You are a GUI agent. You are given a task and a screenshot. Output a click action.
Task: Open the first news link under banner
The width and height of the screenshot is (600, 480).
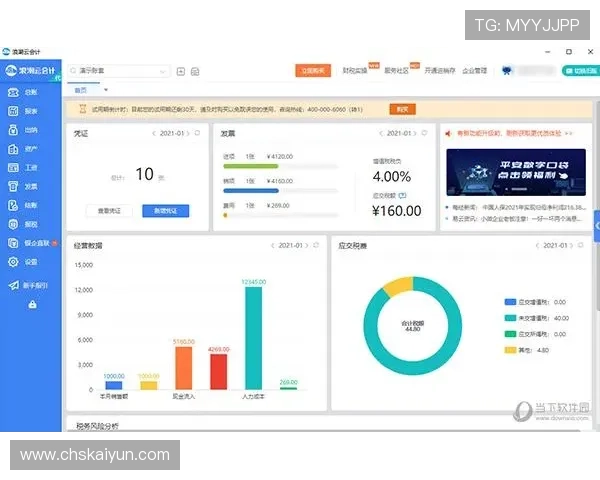tap(518, 207)
